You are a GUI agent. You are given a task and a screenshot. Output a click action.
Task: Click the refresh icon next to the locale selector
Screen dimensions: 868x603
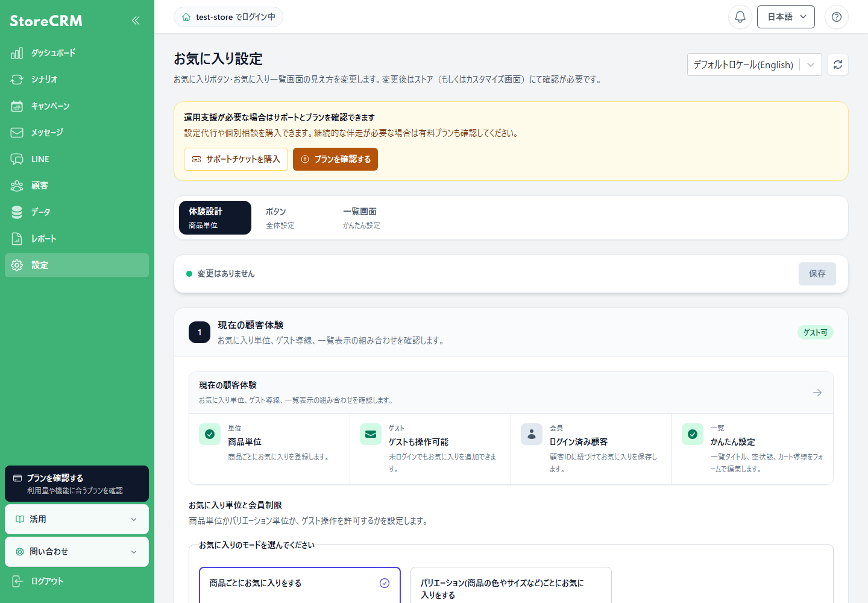(x=838, y=65)
